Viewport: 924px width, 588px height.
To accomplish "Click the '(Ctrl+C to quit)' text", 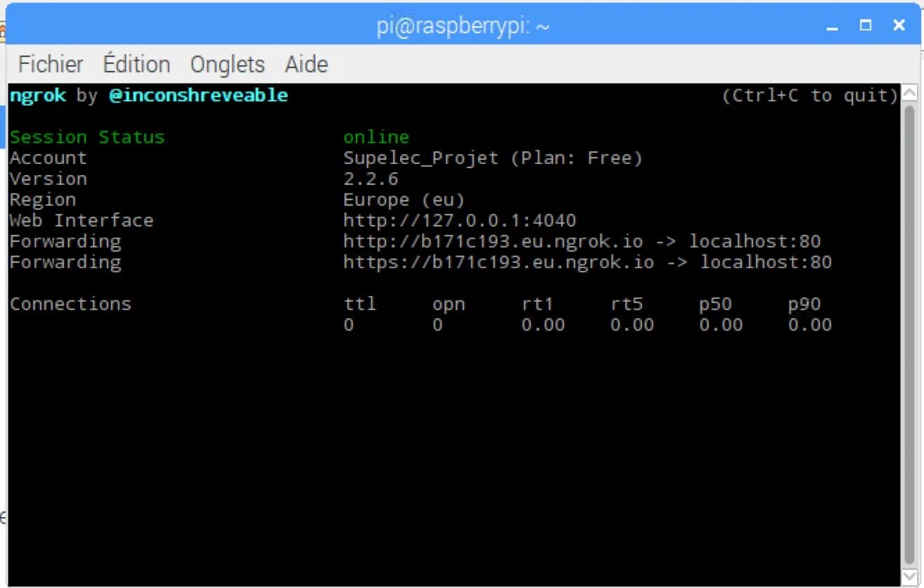I will click(810, 95).
